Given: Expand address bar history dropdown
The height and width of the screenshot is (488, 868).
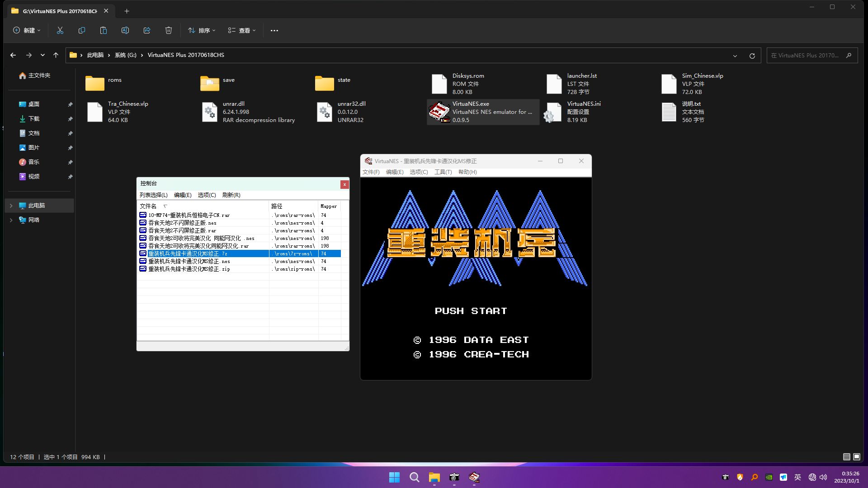Looking at the screenshot, I should 735,56.
